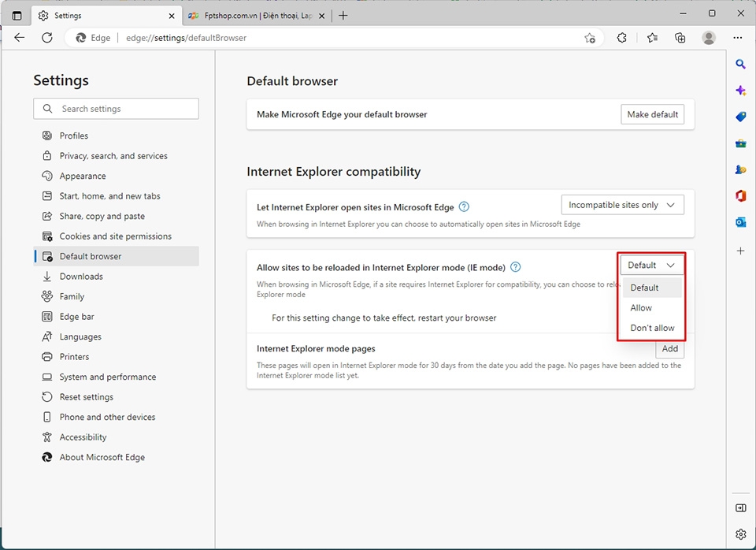
Task: Open the profile avatar icon
Action: point(709,38)
